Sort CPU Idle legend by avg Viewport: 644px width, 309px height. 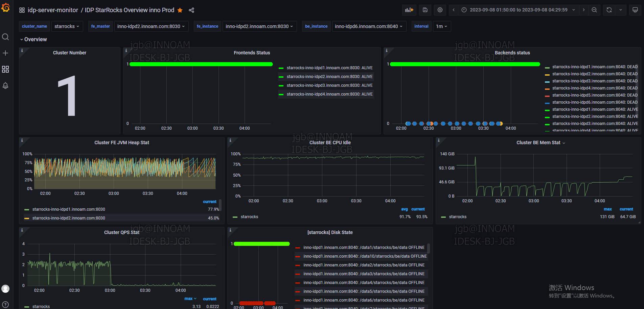[404, 209]
